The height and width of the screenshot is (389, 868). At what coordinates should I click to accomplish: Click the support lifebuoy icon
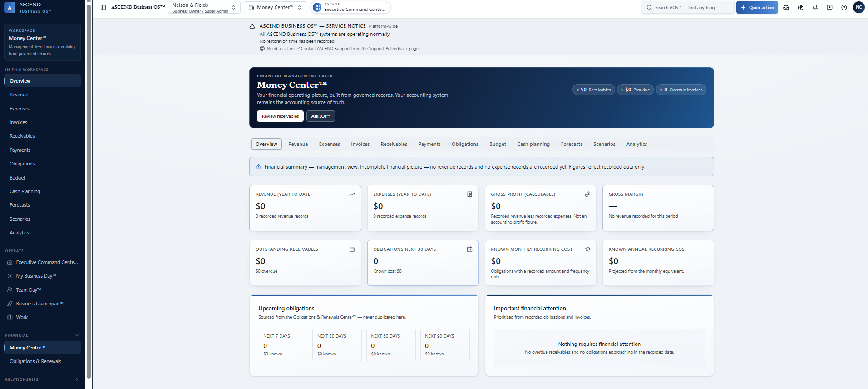click(262, 49)
